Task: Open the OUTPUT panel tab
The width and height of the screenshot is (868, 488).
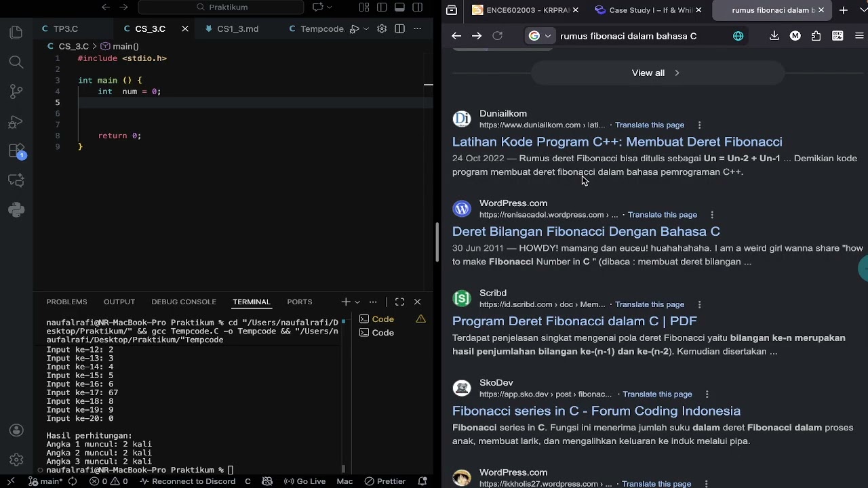Action: click(x=119, y=302)
